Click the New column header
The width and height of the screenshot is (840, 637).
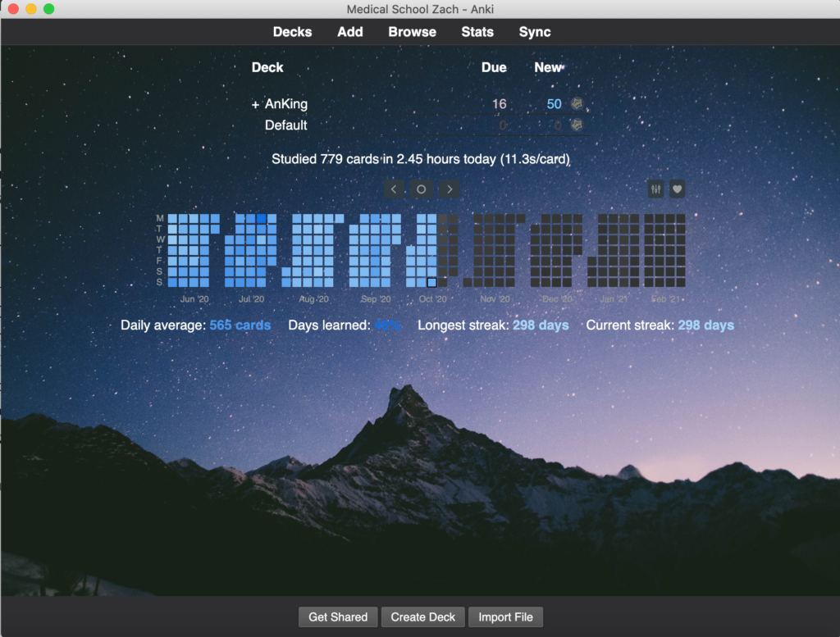point(548,67)
